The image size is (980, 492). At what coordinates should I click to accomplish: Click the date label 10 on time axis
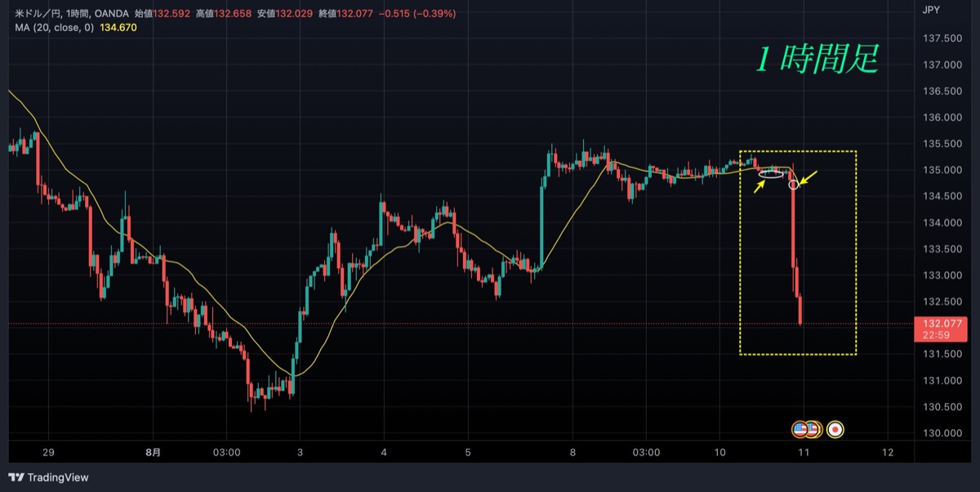tap(719, 452)
